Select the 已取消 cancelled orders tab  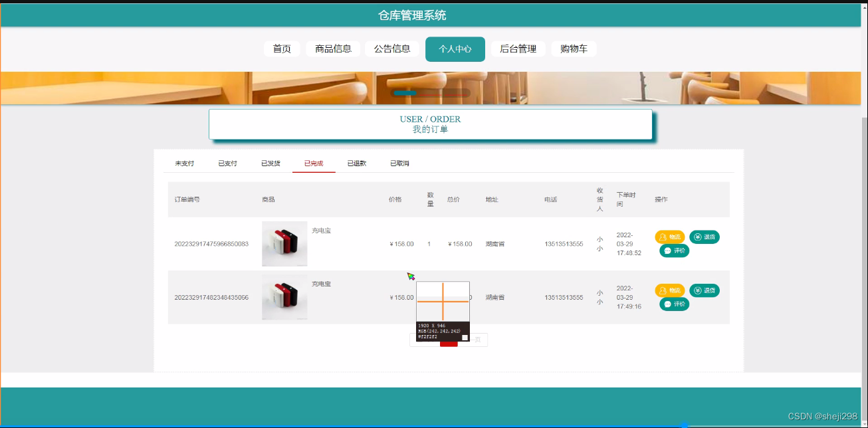[x=400, y=162]
